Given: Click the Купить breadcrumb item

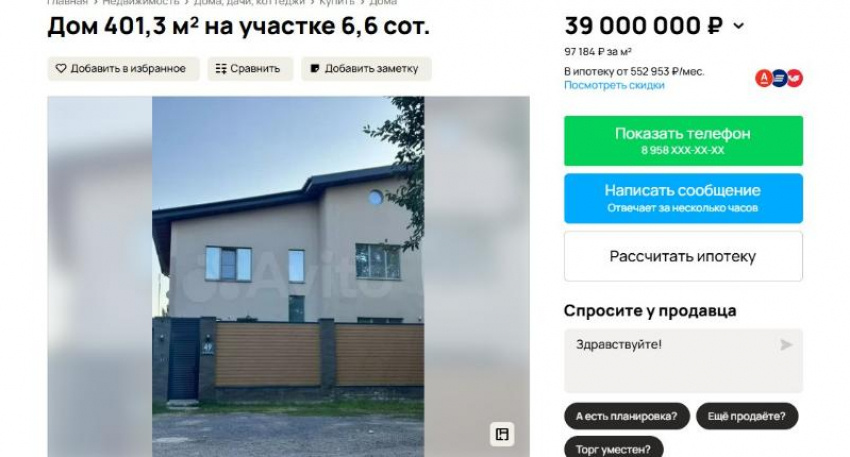Looking at the screenshot, I should [x=337, y=2].
